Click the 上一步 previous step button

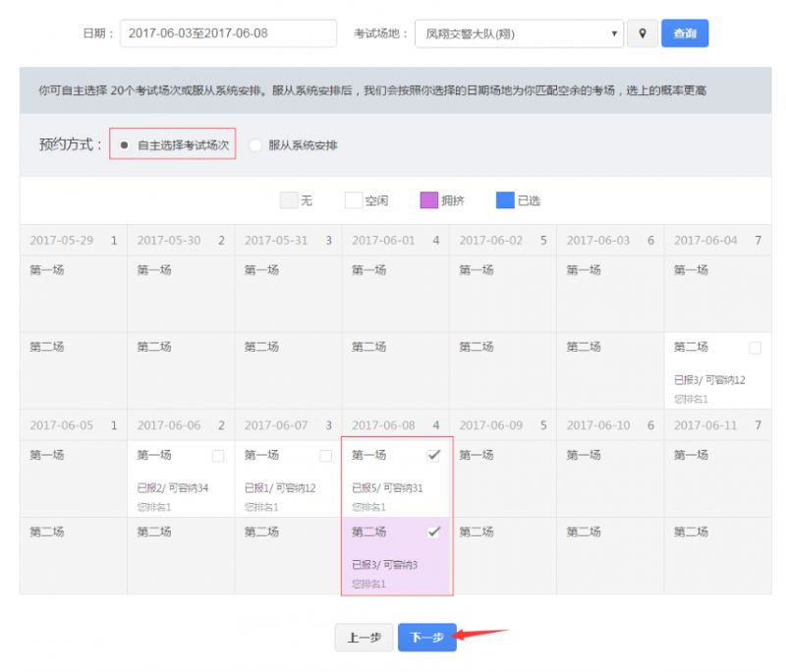coord(364,638)
